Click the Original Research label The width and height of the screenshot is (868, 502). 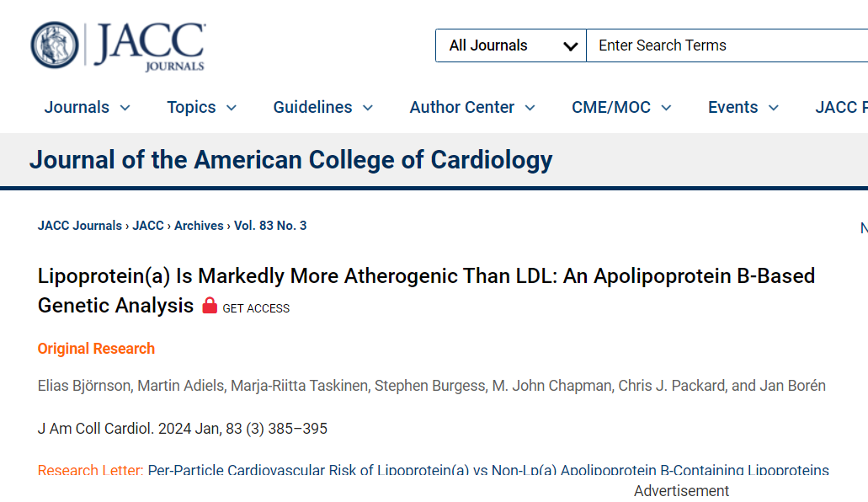[x=96, y=349]
